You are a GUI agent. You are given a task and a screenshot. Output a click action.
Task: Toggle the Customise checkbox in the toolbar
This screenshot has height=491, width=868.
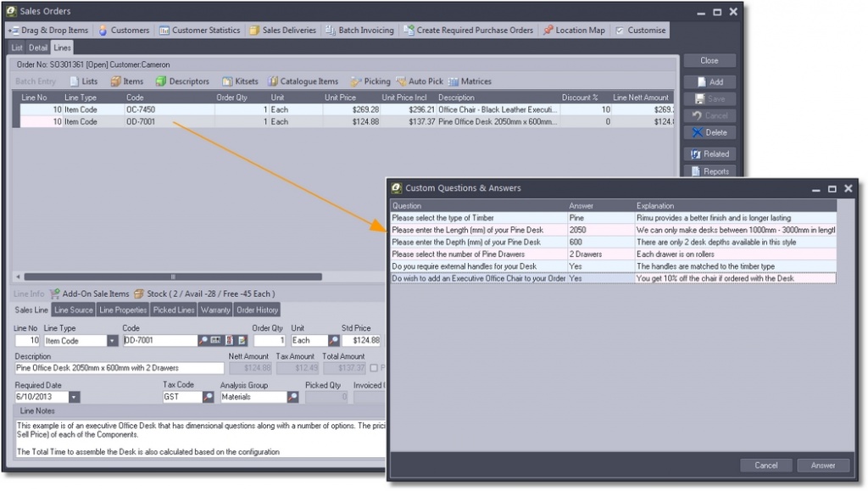pyautogui.click(x=620, y=31)
